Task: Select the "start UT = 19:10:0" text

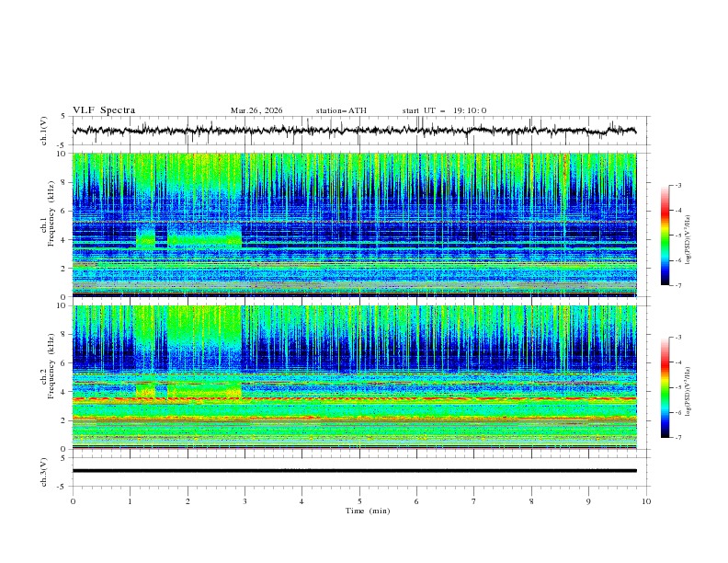Action: tap(444, 110)
